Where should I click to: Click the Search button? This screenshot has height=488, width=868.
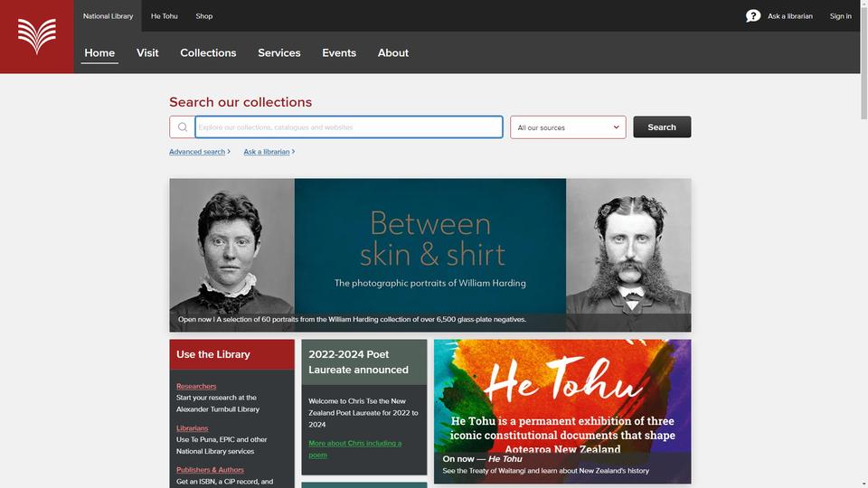pyautogui.click(x=662, y=127)
